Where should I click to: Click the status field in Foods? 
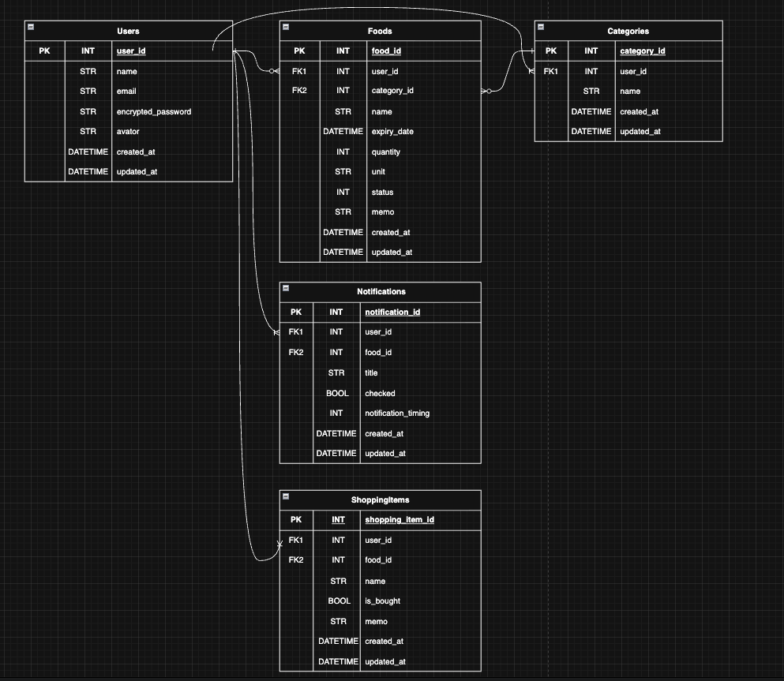click(x=382, y=192)
